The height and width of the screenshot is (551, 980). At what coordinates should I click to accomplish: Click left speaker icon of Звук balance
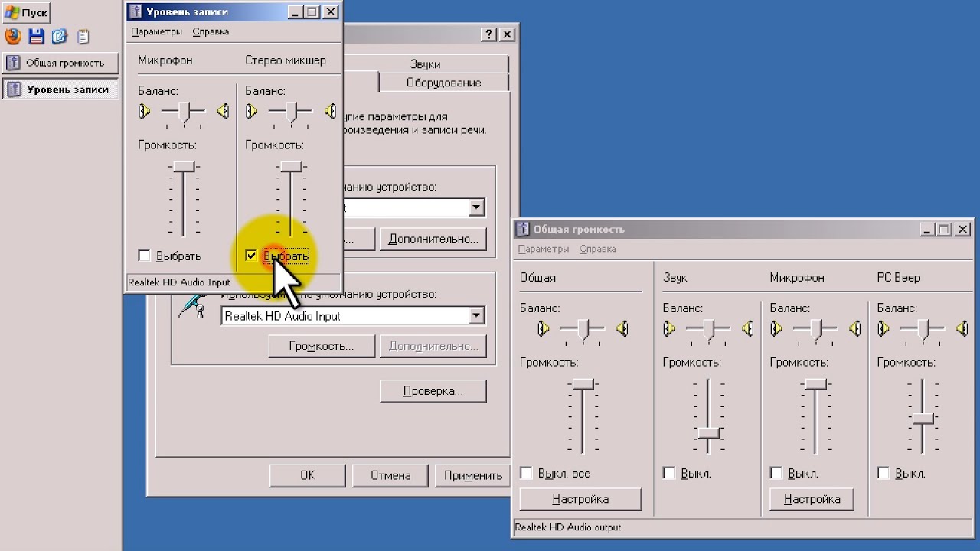coord(669,329)
